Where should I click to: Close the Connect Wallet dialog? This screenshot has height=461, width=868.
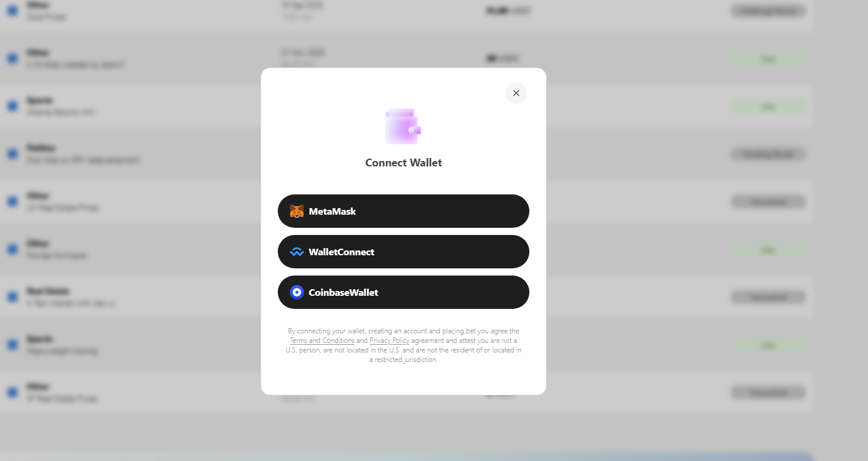pyautogui.click(x=516, y=93)
